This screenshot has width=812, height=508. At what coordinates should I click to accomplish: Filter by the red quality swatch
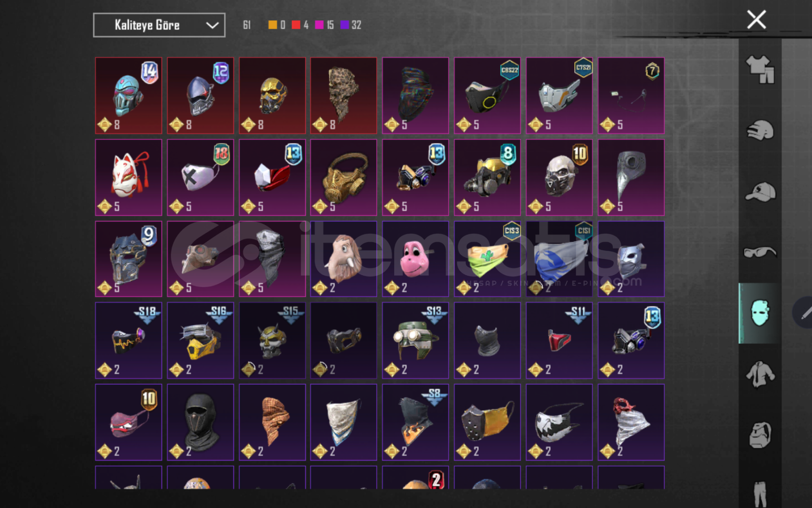coord(296,25)
